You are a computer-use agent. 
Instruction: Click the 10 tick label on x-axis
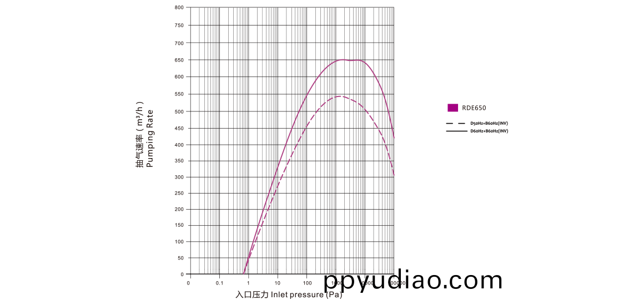[277, 283]
